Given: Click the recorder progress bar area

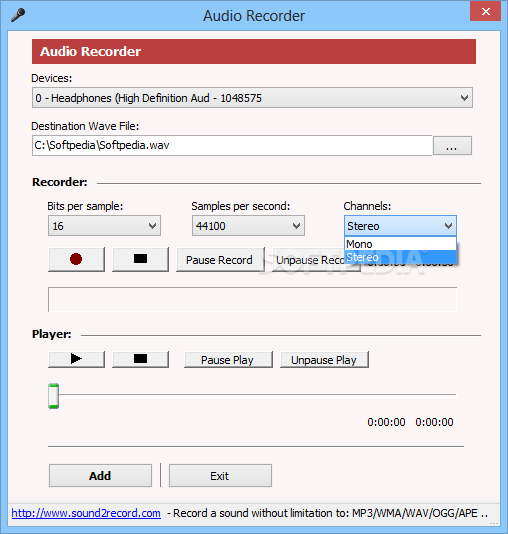Looking at the screenshot, I should [x=252, y=299].
